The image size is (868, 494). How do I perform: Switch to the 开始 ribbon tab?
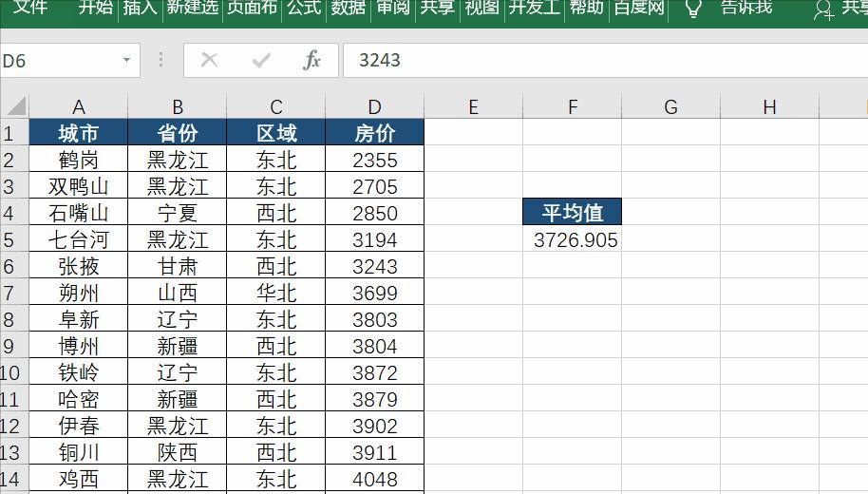pos(95,8)
